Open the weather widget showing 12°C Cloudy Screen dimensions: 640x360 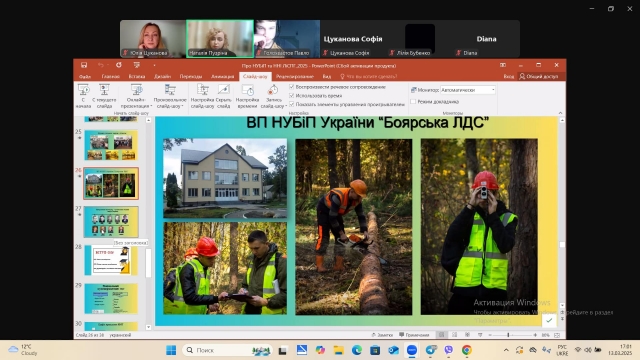24,350
